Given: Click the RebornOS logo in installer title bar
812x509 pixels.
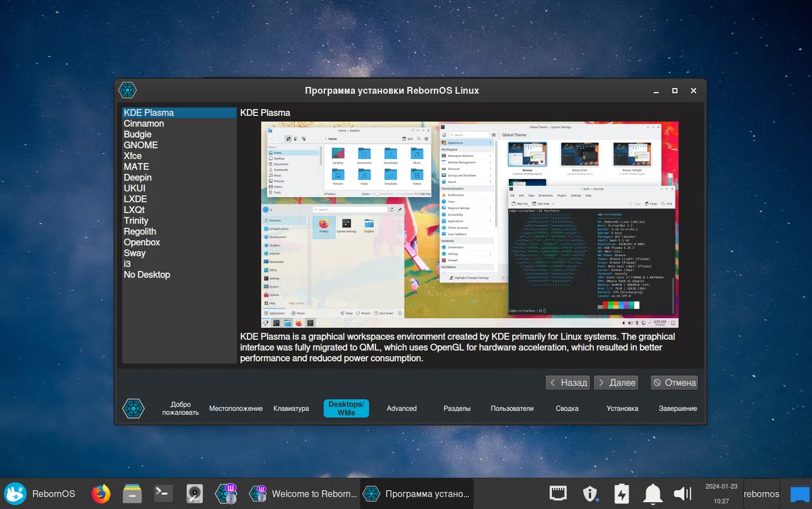Looking at the screenshot, I should tap(128, 90).
